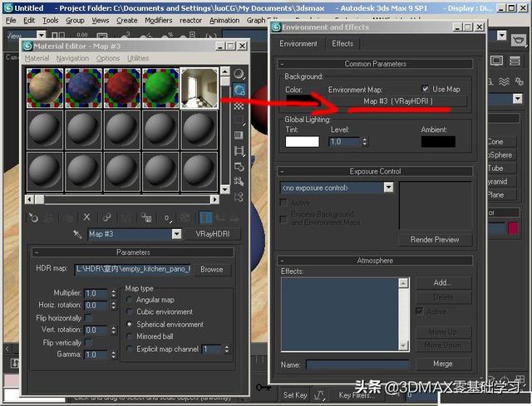Click the key mode curve icon
Viewport: 532px width, 406px height.
click(319, 395)
